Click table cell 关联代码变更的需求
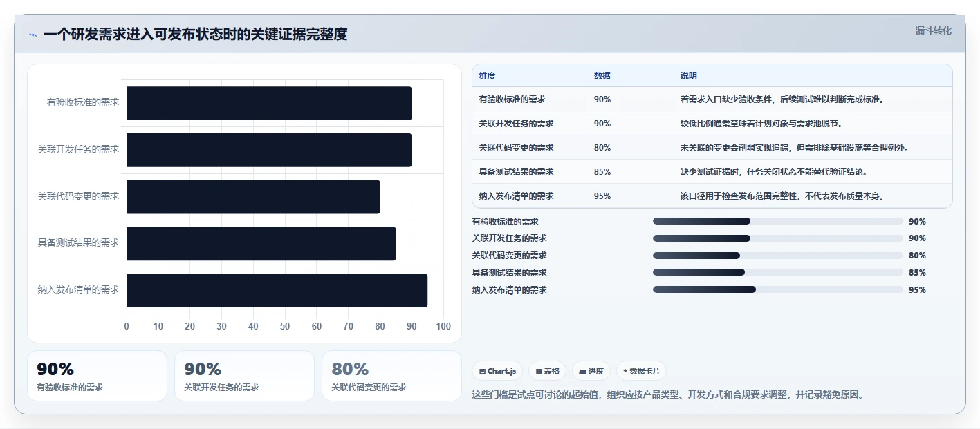The height and width of the screenshot is (429, 980). coord(516,148)
